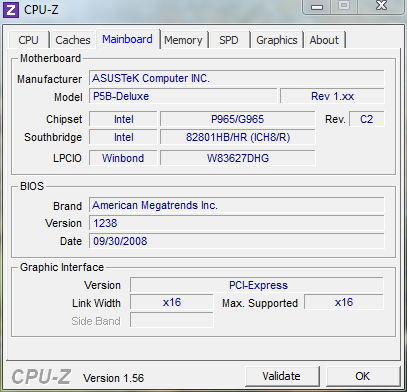
Task: Click the LPCIO vendor Winbond
Action: (x=123, y=158)
